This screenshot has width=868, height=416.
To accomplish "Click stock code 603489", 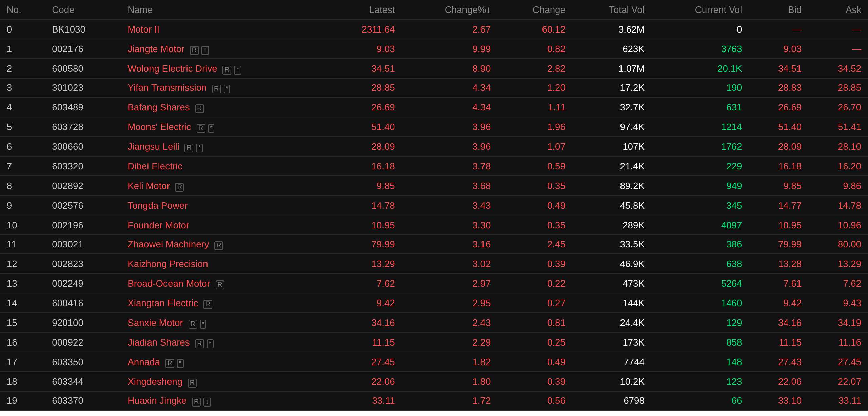I will coord(67,107).
